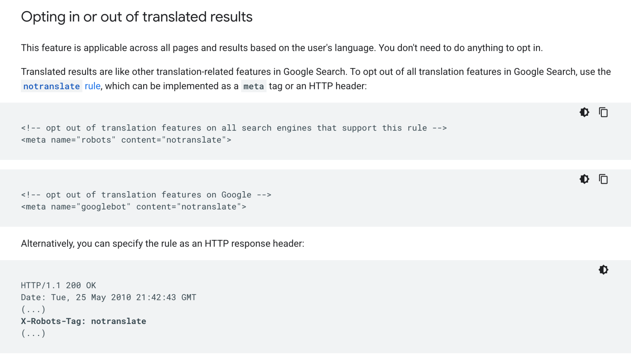Open the notranslate code link
The width and height of the screenshot is (631, 364).
click(51, 86)
